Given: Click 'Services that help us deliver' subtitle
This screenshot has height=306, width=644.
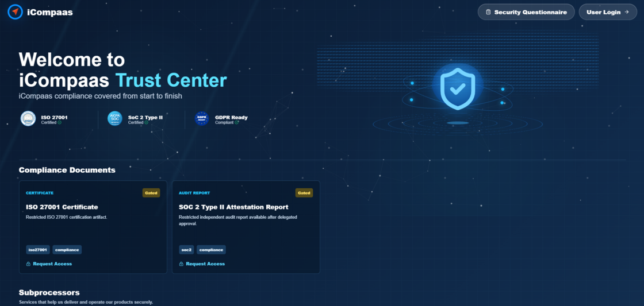Looking at the screenshot, I should coord(86,303).
